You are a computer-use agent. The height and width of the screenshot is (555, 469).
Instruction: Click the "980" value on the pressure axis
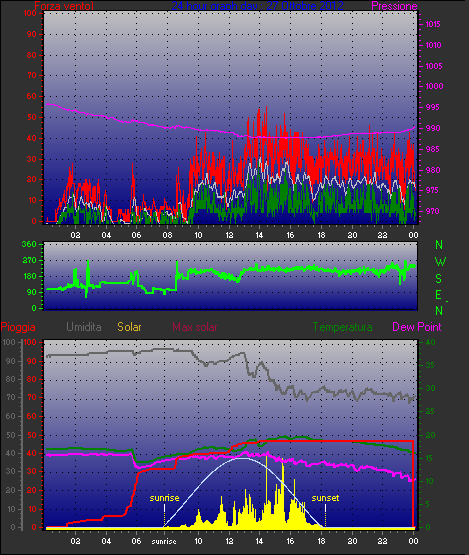[433, 170]
